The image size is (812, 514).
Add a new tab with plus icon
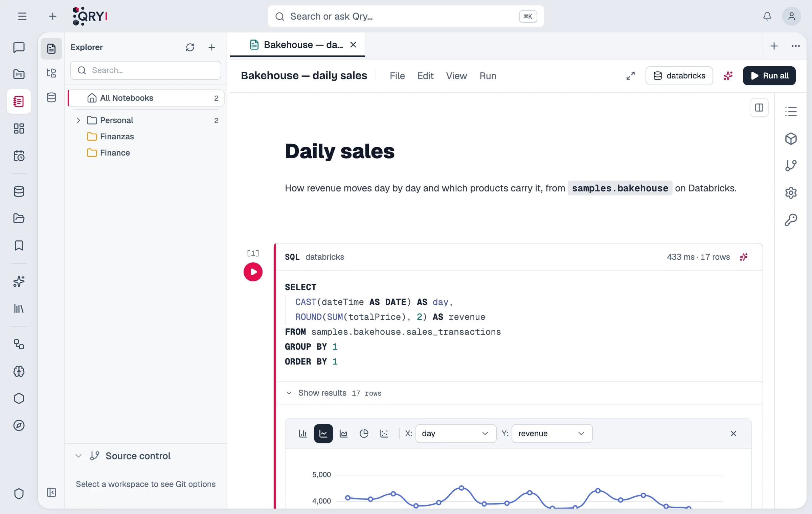click(774, 46)
